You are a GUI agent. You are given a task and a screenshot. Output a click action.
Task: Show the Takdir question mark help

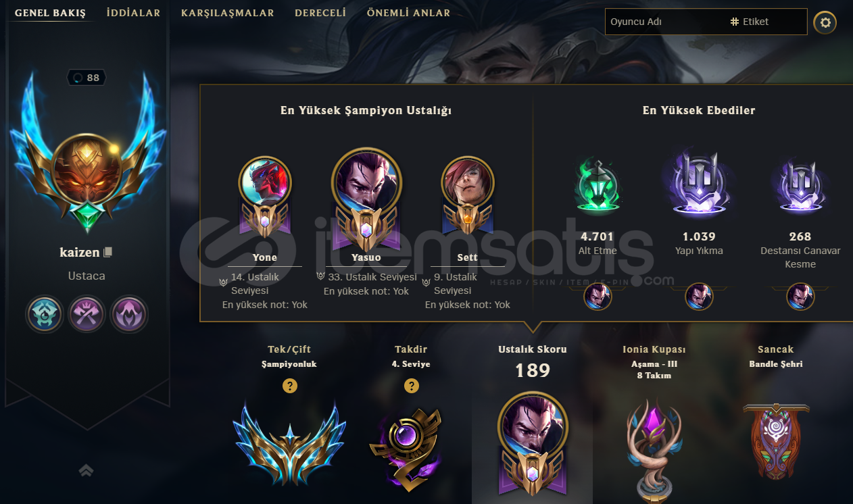click(411, 386)
